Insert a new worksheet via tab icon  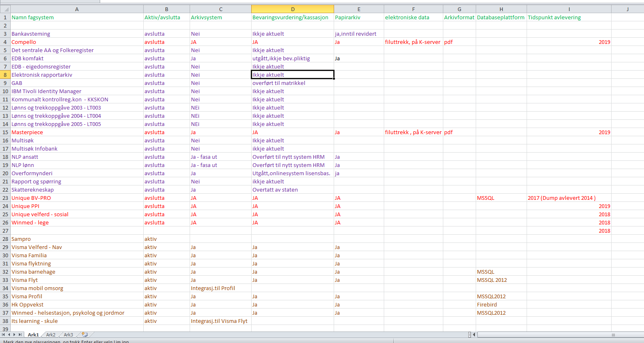pos(85,335)
